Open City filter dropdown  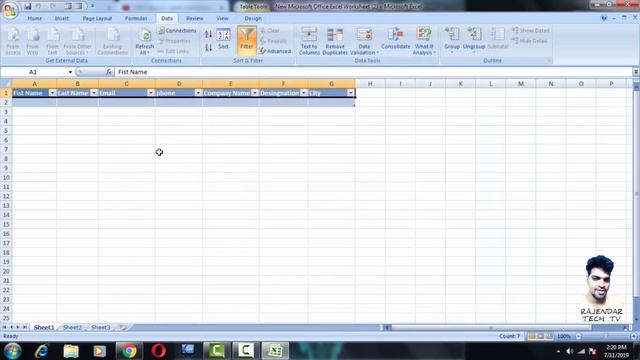pyautogui.click(x=351, y=93)
